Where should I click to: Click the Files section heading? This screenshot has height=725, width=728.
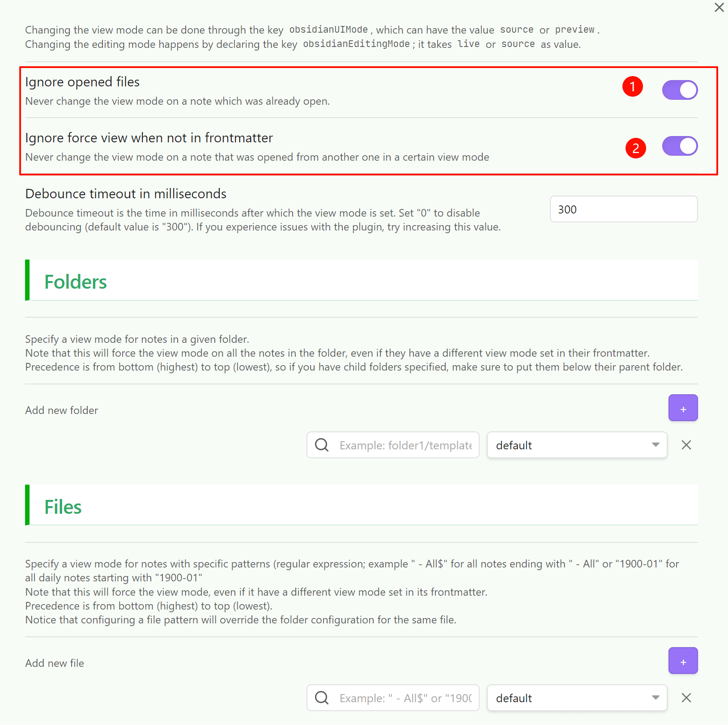click(63, 507)
